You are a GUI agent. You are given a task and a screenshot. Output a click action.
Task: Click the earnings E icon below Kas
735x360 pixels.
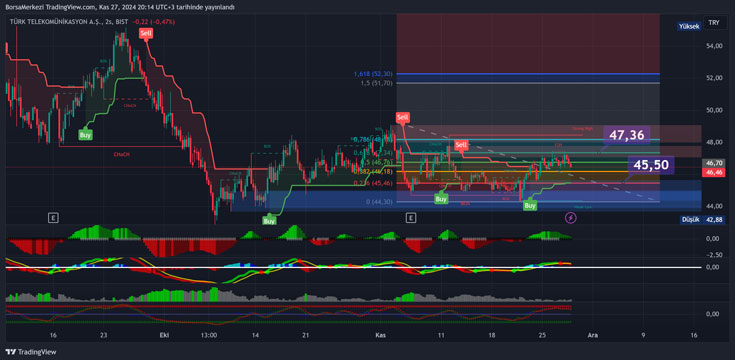click(x=411, y=218)
